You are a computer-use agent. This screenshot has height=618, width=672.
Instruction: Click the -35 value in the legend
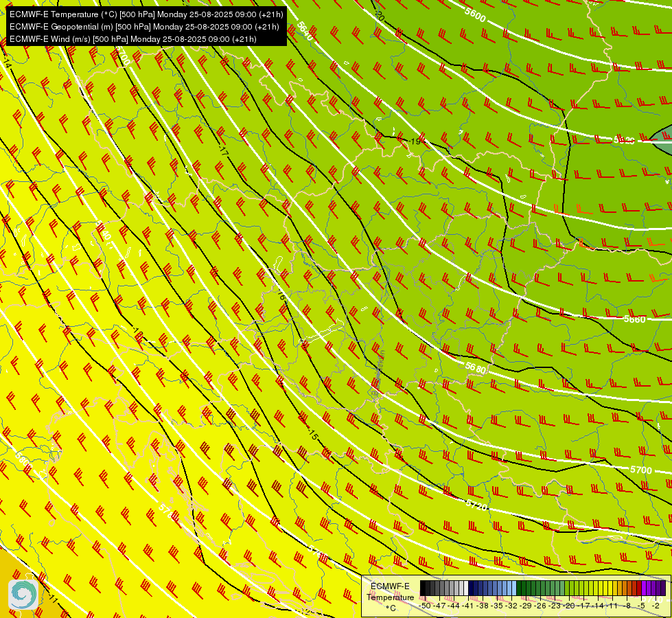click(x=497, y=606)
